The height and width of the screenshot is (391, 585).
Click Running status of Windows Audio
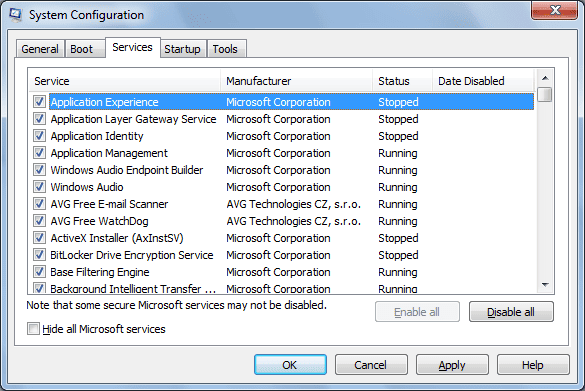click(398, 187)
